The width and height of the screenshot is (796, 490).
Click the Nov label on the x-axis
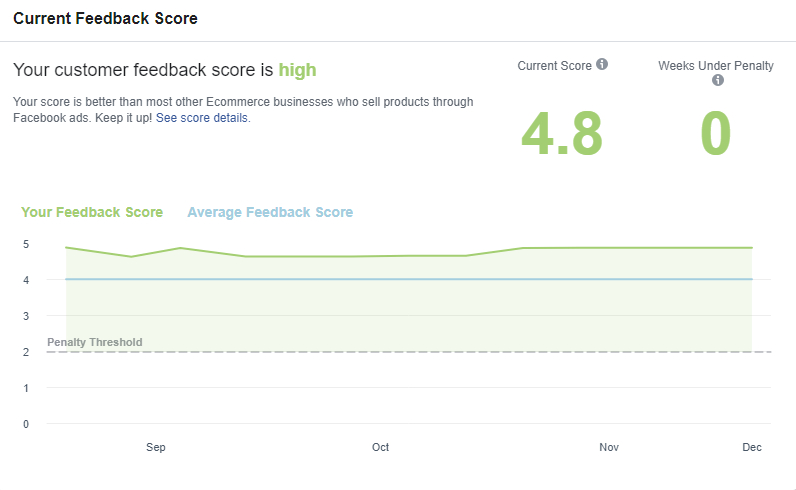(x=608, y=447)
